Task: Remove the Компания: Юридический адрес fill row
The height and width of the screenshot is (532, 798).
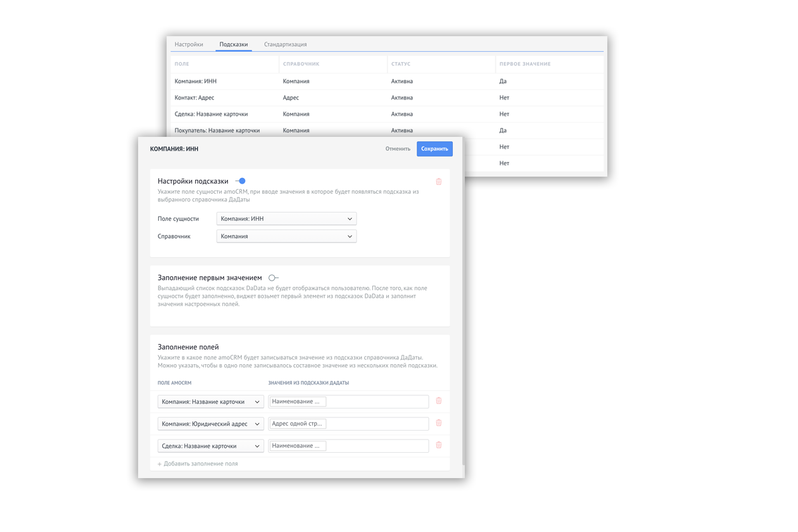Action: [x=438, y=423]
